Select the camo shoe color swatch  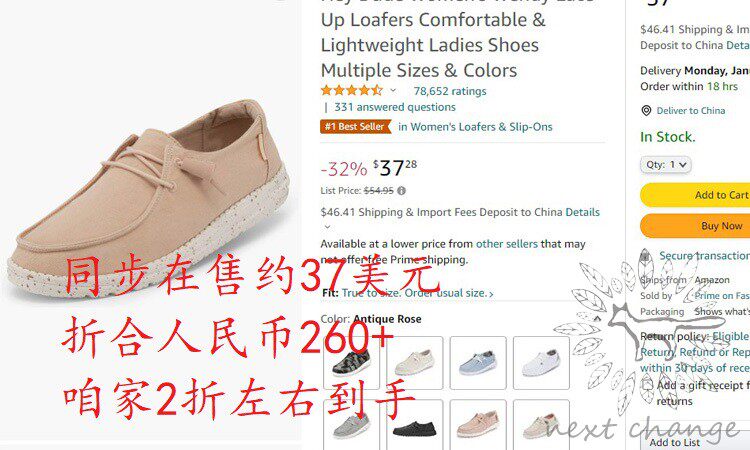tap(352, 363)
